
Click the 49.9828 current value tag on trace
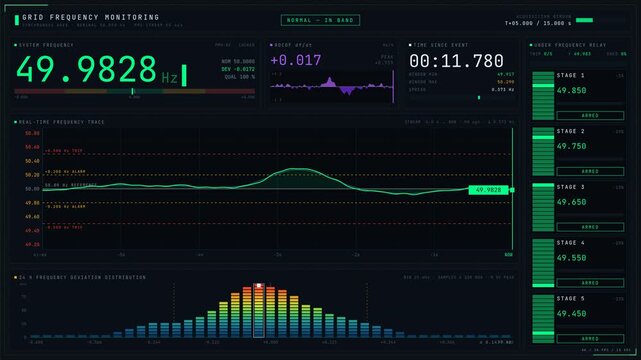(489, 190)
